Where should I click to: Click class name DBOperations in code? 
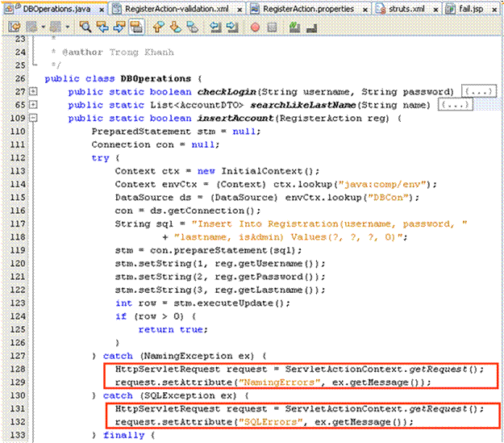(x=156, y=78)
